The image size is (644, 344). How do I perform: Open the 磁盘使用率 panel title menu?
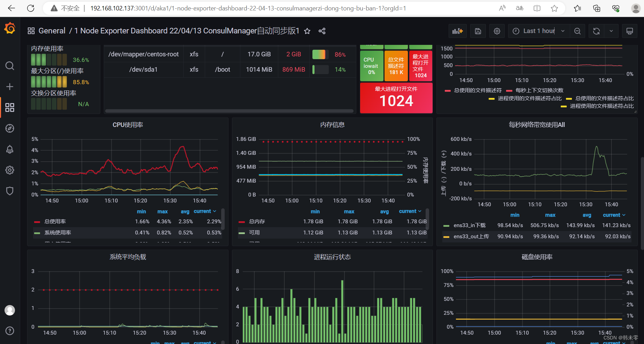(x=536, y=257)
